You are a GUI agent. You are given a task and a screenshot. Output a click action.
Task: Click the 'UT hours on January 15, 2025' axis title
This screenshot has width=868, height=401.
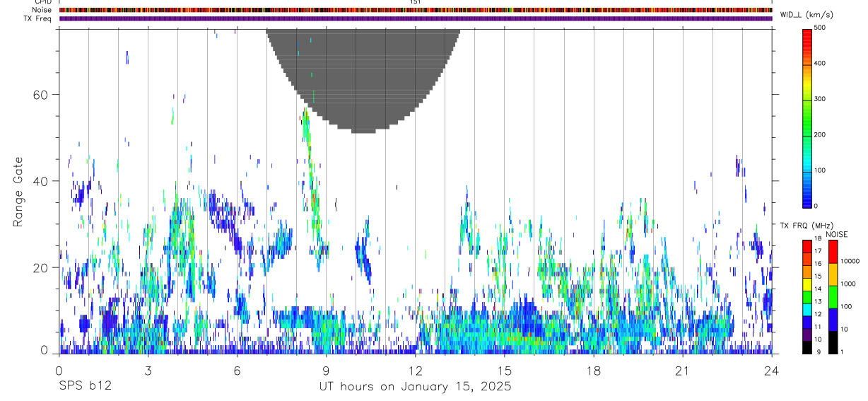coord(416,387)
